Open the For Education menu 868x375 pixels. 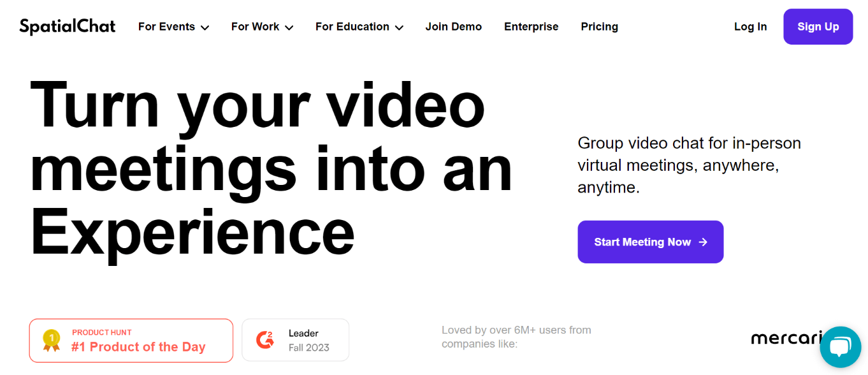point(359,27)
